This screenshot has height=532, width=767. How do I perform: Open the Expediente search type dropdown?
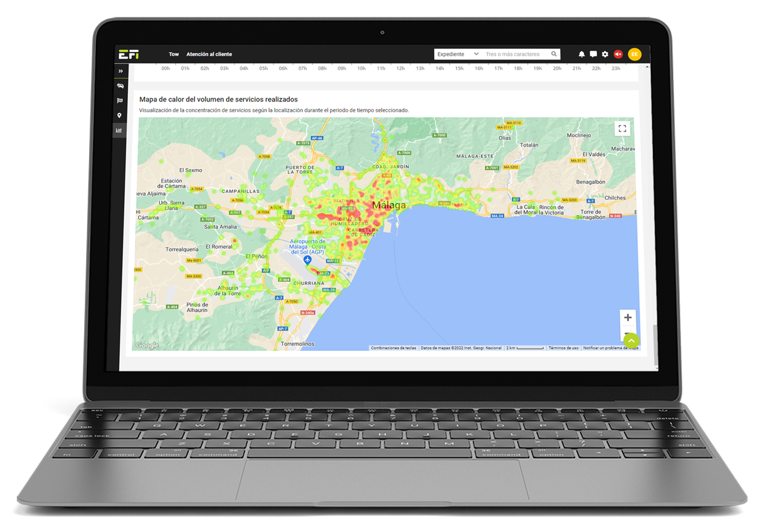457,55
